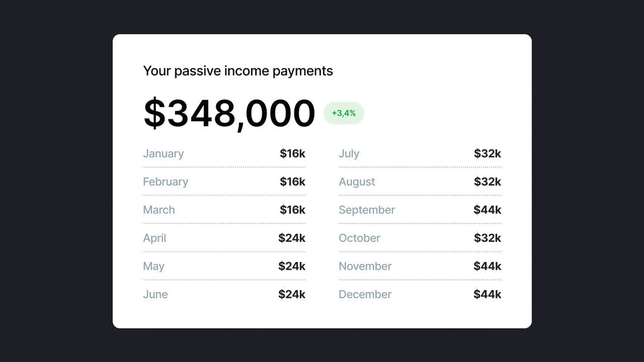Screen dimensions: 644x362
Task: Click January's $16k payment value
Action: click(x=292, y=153)
